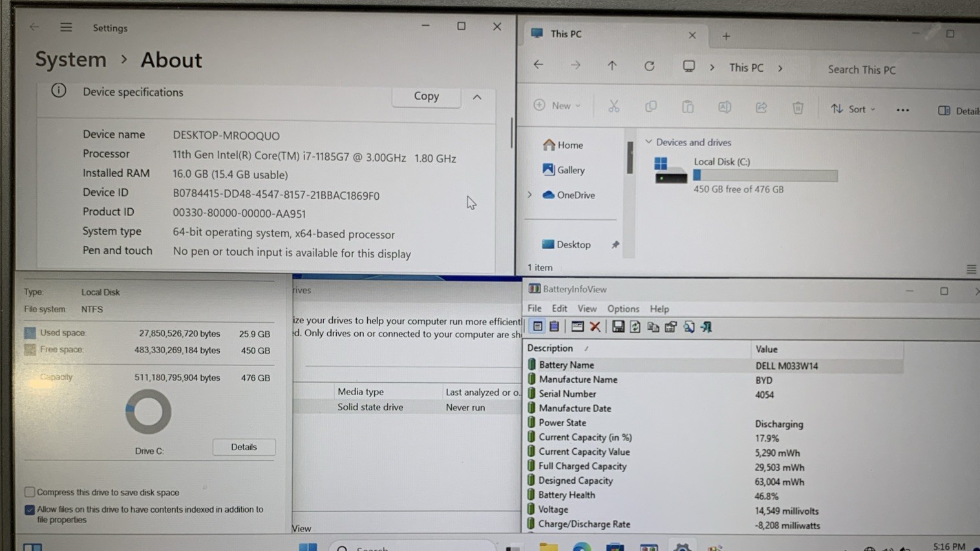
Task: Refresh the This PC view in File Explorer
Action: tap(650, 66)
